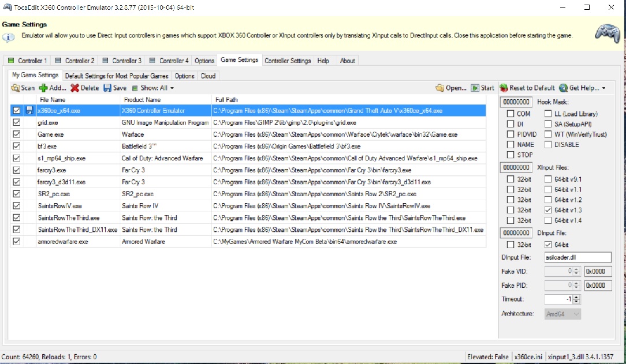This screenshot has width=626, height=364.
Task: Click the Scan magnifier icon
Action: [x=15, y=88]
